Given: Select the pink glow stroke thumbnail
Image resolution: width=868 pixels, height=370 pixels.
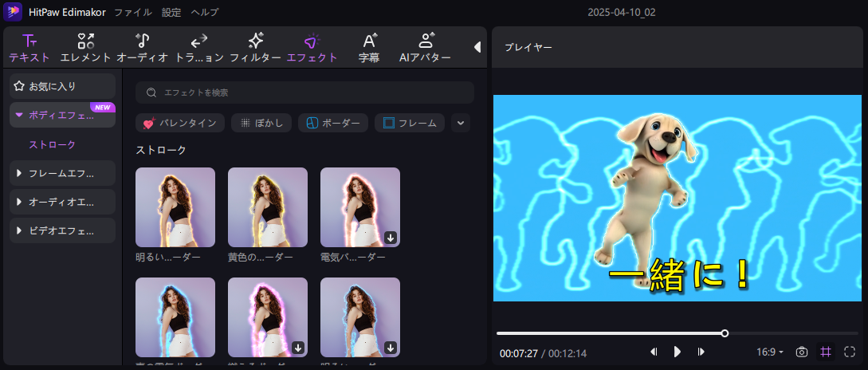Looking at the screenshot, I should (x=268, y=317).
